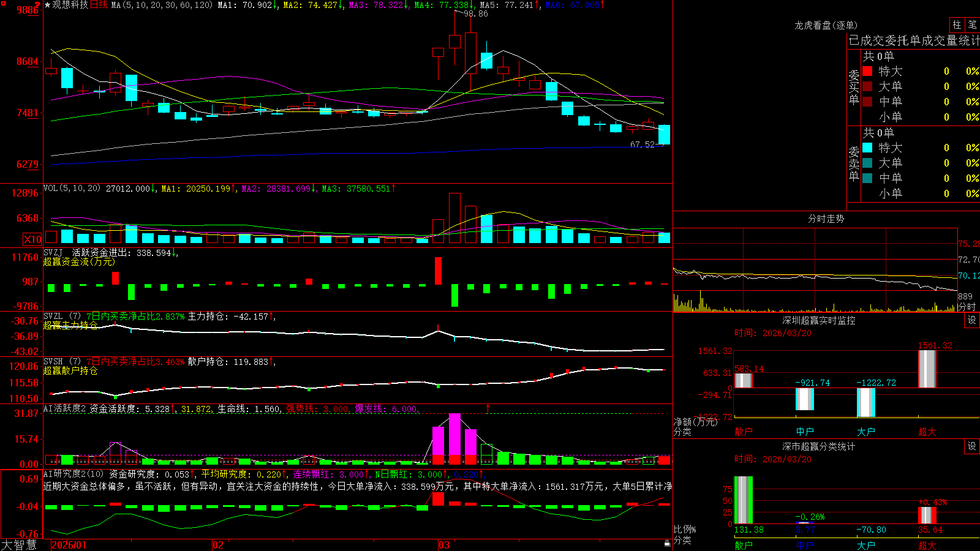980x551 pixels.
Task: Click the MA2: 74.427 value
Action: tap(314, 5)
